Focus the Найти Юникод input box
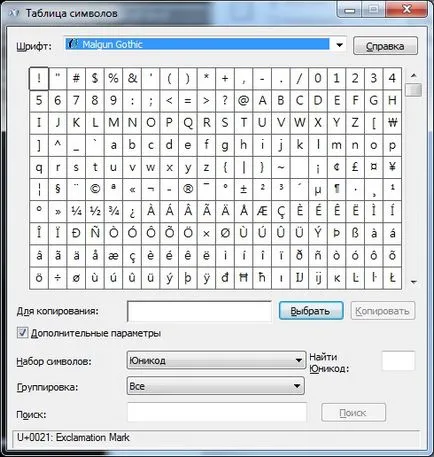The height and width of the screenshot is (457, 434). click(x=398, y=361)
